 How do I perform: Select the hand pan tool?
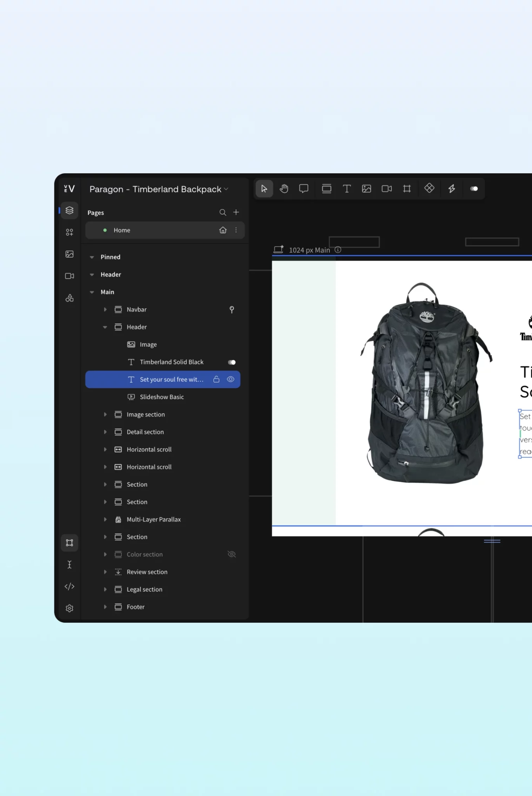click(284, 189)
